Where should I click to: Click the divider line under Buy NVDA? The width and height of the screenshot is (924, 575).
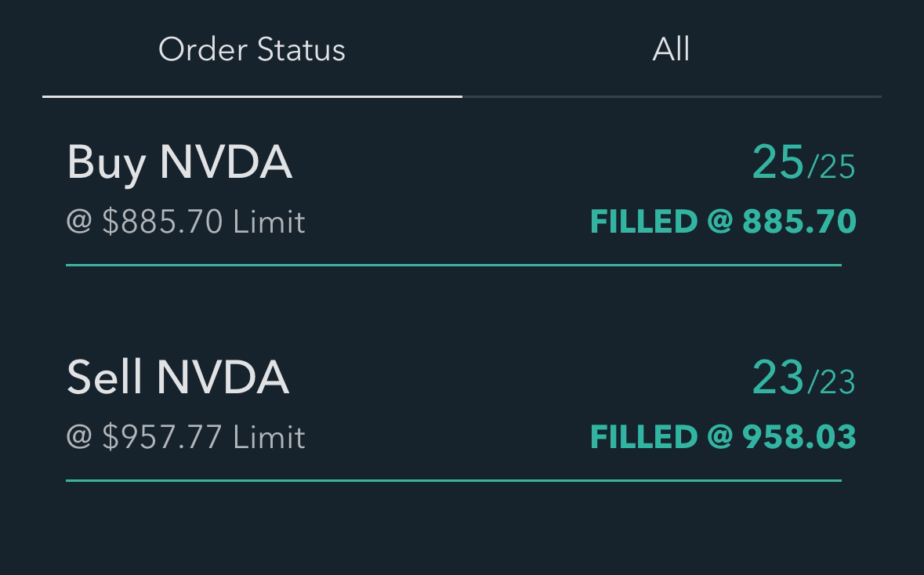(x=455, y=266)
